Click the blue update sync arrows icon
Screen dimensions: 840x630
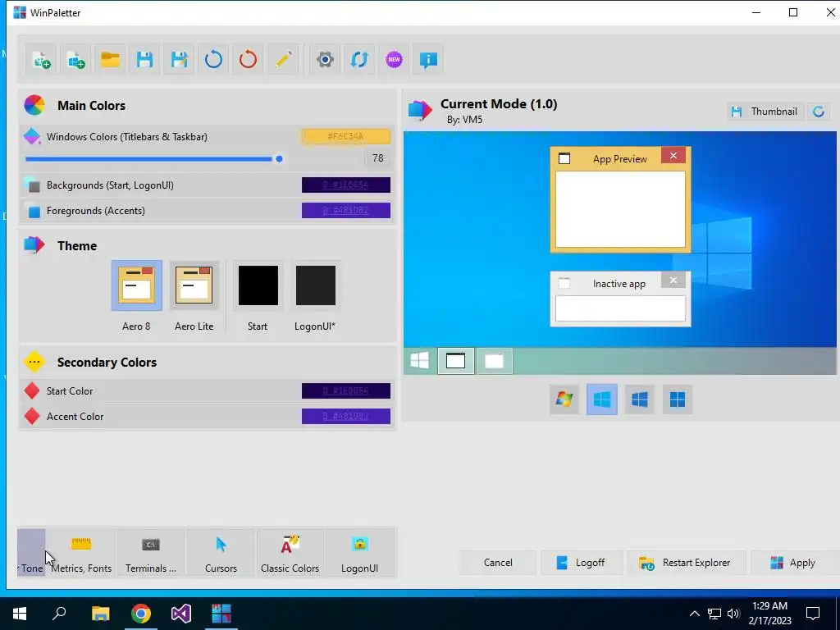[x=359, y=59]
